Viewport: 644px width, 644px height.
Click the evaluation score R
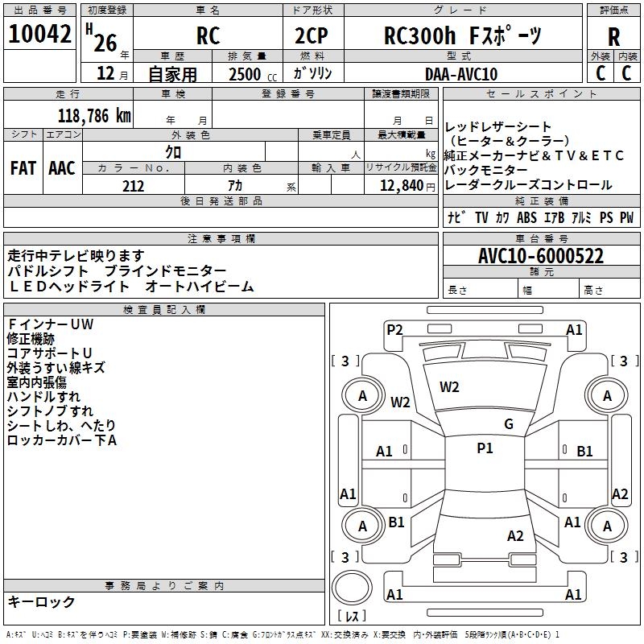pyautogui.click(x=613, y=36)
